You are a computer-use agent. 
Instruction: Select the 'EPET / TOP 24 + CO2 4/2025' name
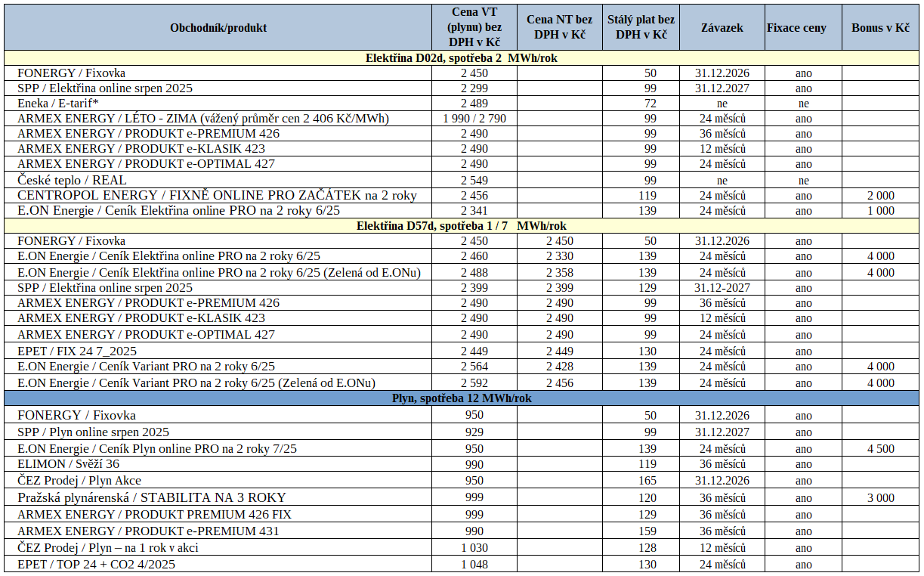point(97,564)
